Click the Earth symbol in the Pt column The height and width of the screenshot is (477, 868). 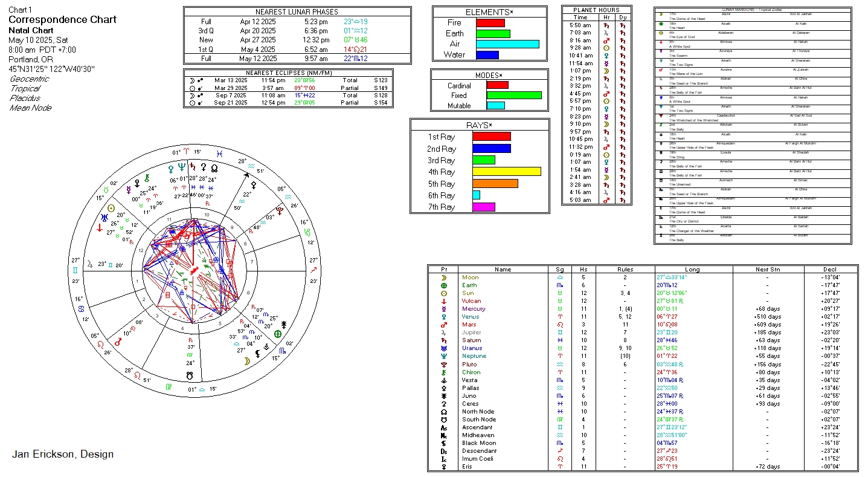point(444,285)
